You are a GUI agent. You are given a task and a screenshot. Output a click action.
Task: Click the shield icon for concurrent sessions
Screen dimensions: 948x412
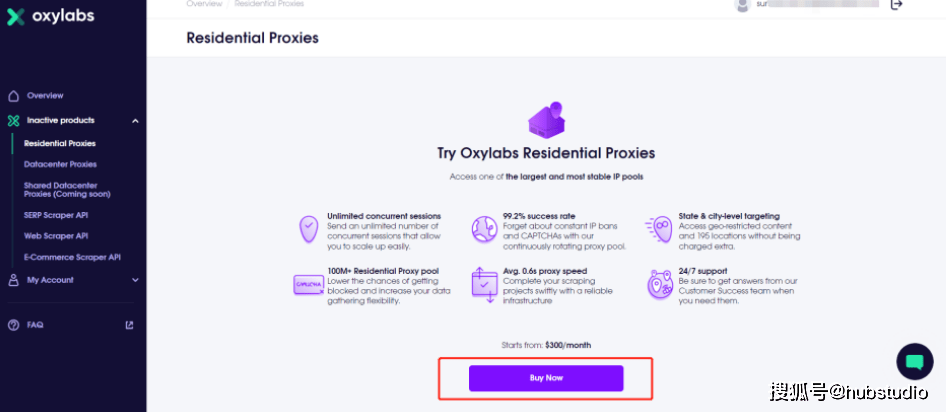point(308,229)
